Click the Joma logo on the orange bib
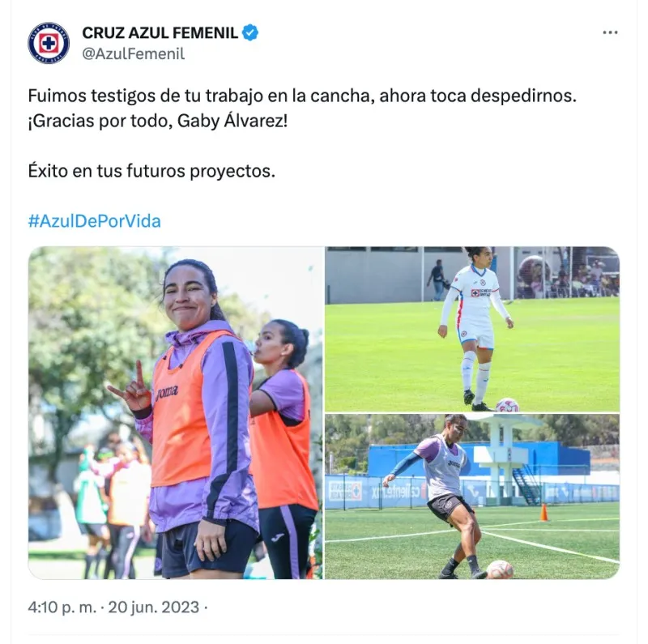The image size is (648, 644). pos(166,392)
